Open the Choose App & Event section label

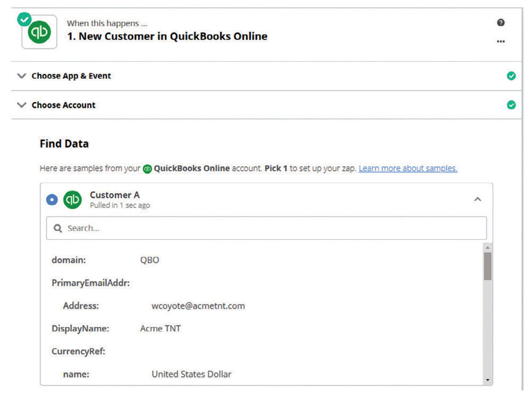click(x=71, y=76)
